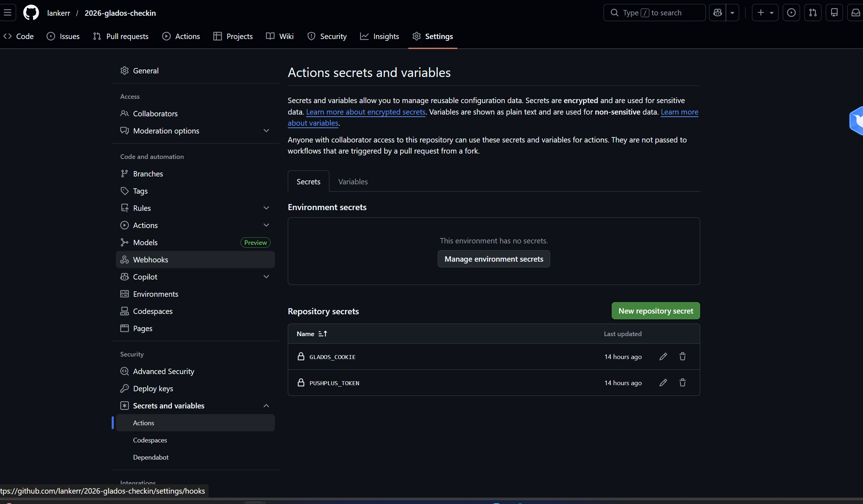Viewport: 863px width, 504px height.
Task: Click the gear icon next to General
Action: pyautogui.click(x=125, y=71)
